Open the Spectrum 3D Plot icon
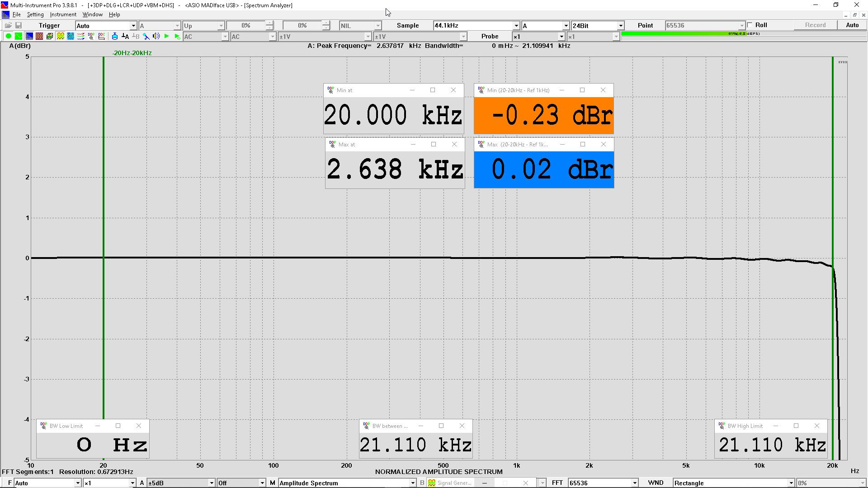 (x=50, y=36)
